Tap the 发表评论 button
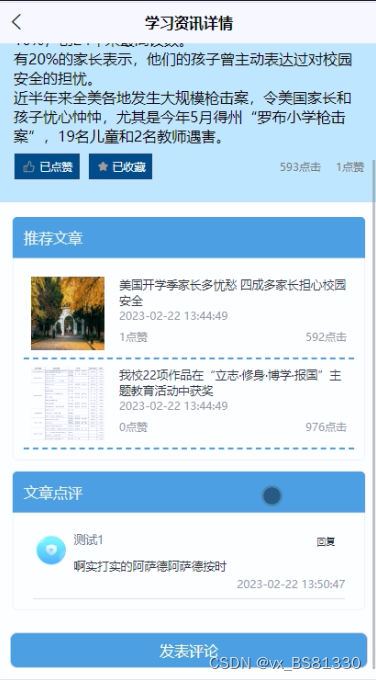 [189, 650]
